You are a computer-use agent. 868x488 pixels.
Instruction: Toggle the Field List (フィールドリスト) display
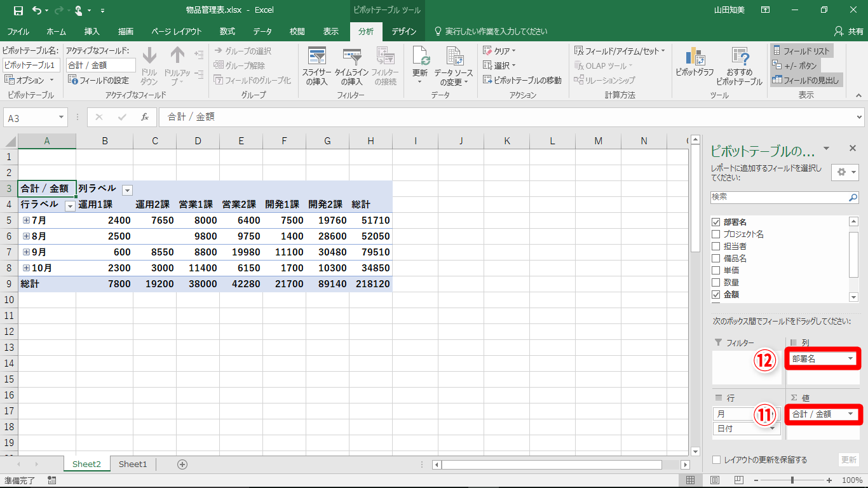[801, 51]
